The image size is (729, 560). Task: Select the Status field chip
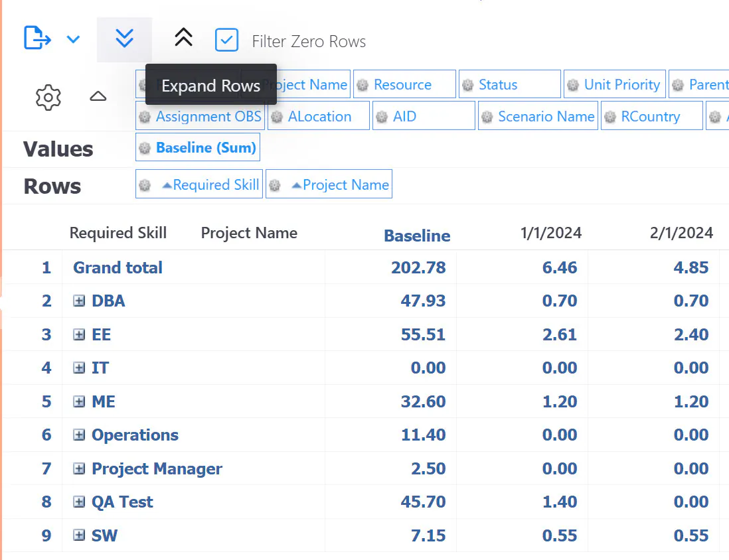[509, 84]
